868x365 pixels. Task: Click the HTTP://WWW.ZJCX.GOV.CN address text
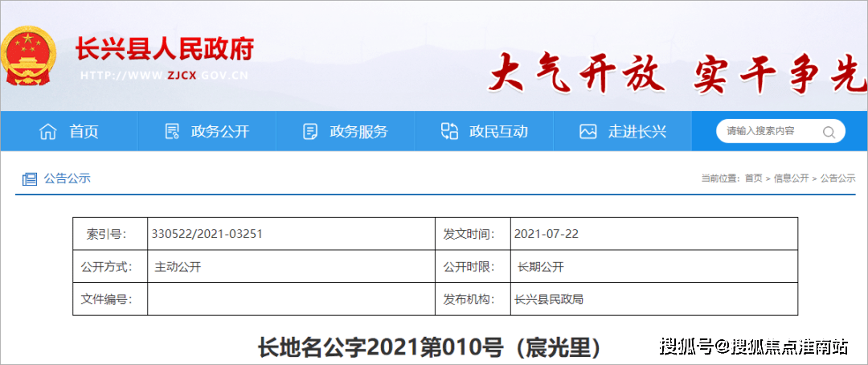pyautogui.click(x=165, y=76)
